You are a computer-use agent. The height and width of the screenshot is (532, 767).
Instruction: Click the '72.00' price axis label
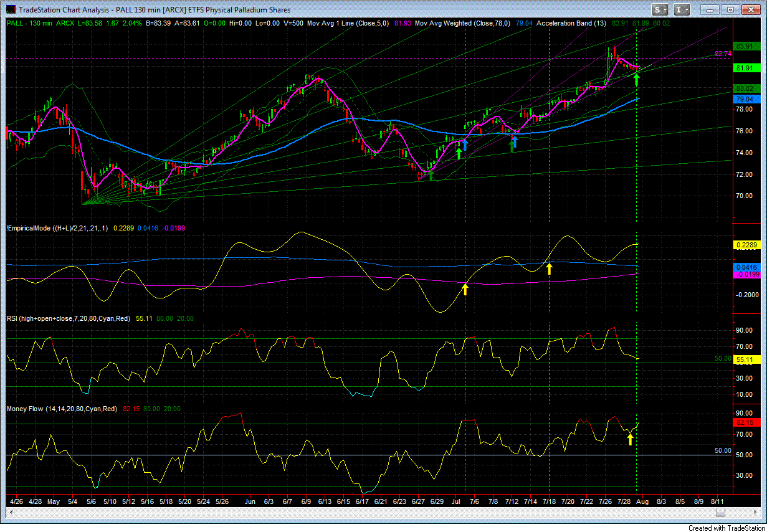[x=745, y=174]
